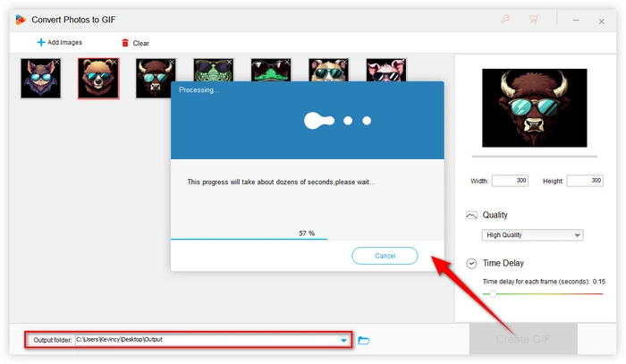Image resolution: width=626 pixels, height=364 pixels.
Task: Click the Time Delay clock icon
Action: [471, 264]
